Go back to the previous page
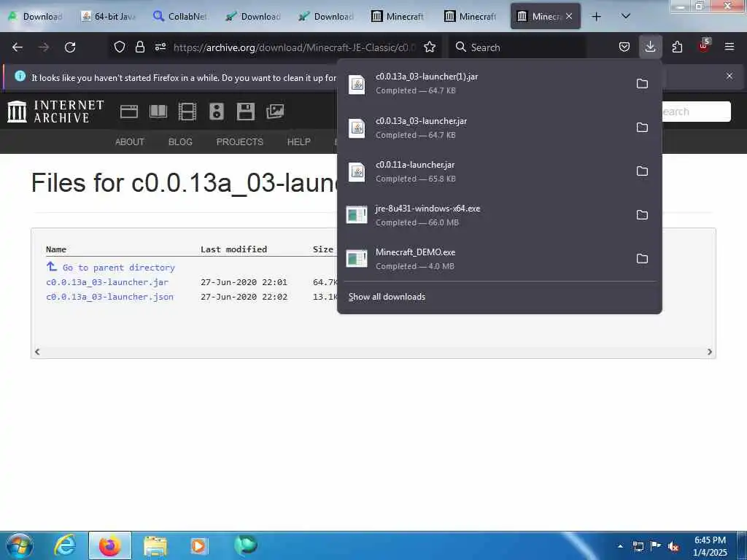The width and height of the screenshot is (747, 560). [18, 47]
